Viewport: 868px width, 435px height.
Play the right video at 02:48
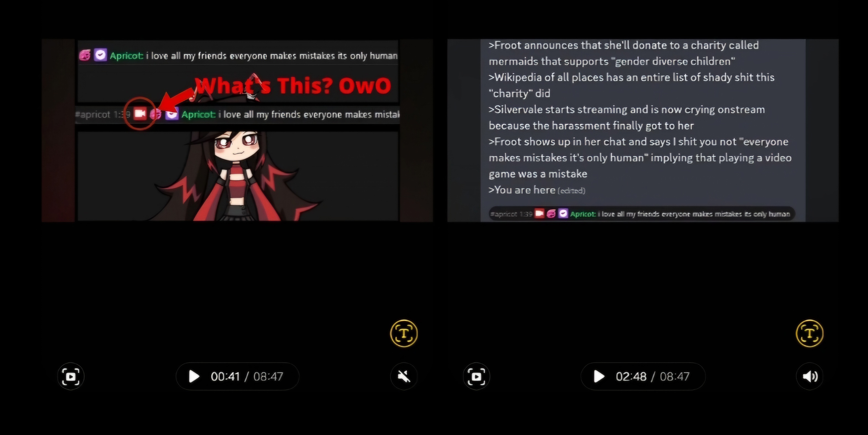[x=599, y=376]
